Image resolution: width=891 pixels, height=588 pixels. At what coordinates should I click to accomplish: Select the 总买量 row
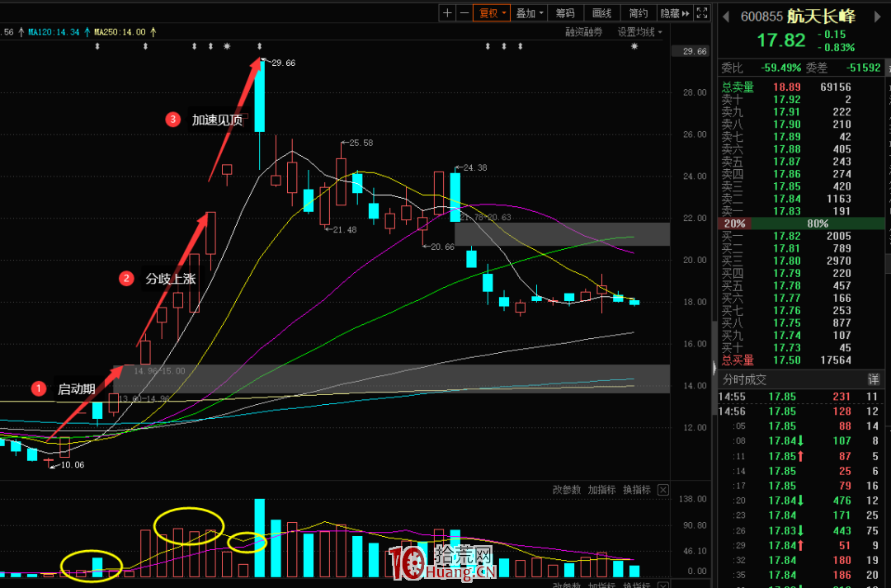pos(800,360)
